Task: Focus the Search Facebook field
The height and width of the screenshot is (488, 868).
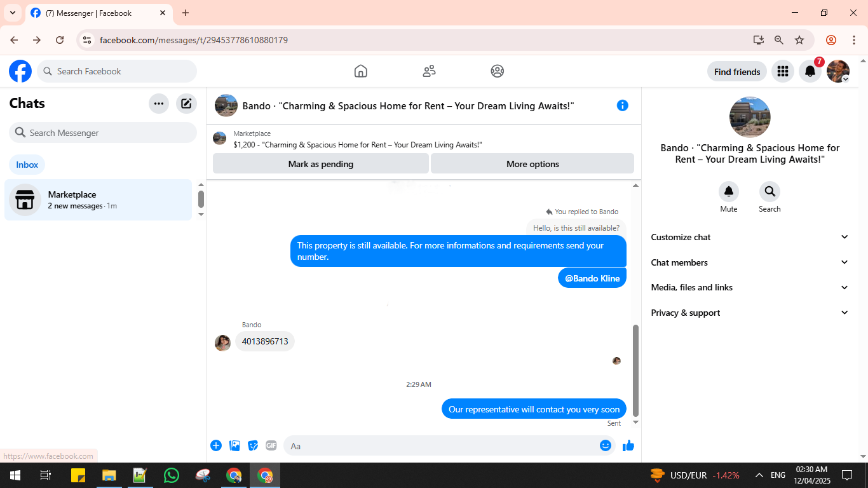Action: click(117, 71)
